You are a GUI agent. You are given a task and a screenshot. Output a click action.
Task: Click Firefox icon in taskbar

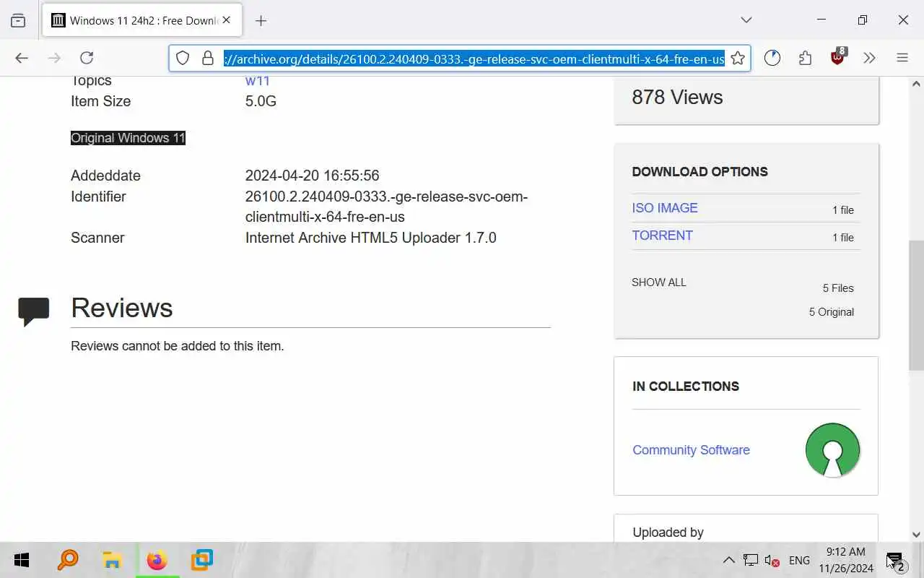157,560
